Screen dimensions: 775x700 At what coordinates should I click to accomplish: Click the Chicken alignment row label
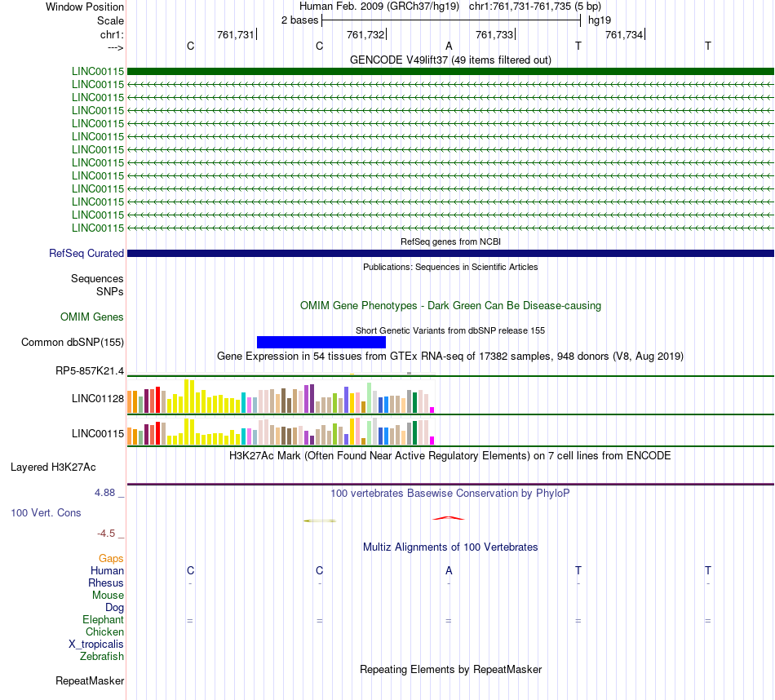[104, 631]
